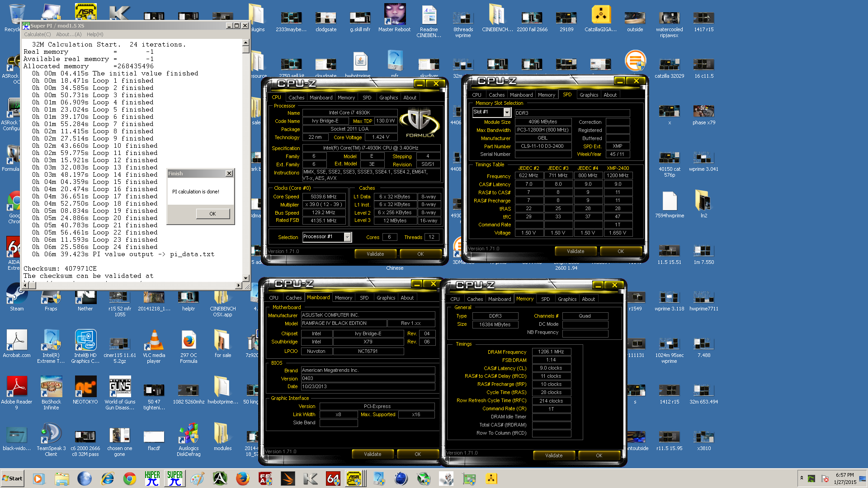Select About tab in Memory CPU-Z window
Viewport: 868px width, 488px height.
(588, 299)
